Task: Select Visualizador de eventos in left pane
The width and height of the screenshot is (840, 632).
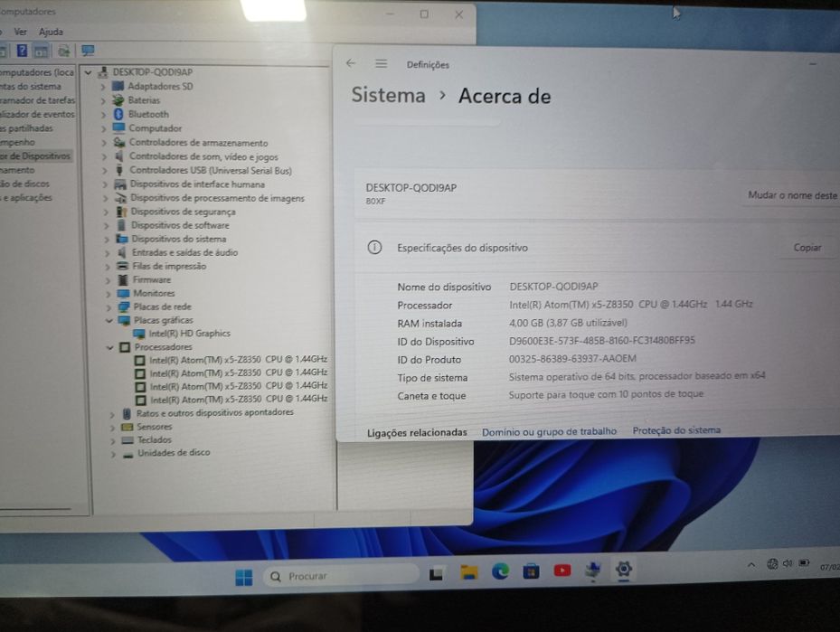Action: tap(37, 114)
